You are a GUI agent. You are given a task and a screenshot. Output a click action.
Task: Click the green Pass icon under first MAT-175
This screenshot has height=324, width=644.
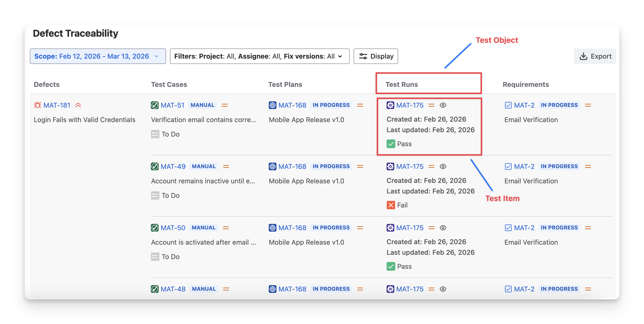[x=391, y=144]
